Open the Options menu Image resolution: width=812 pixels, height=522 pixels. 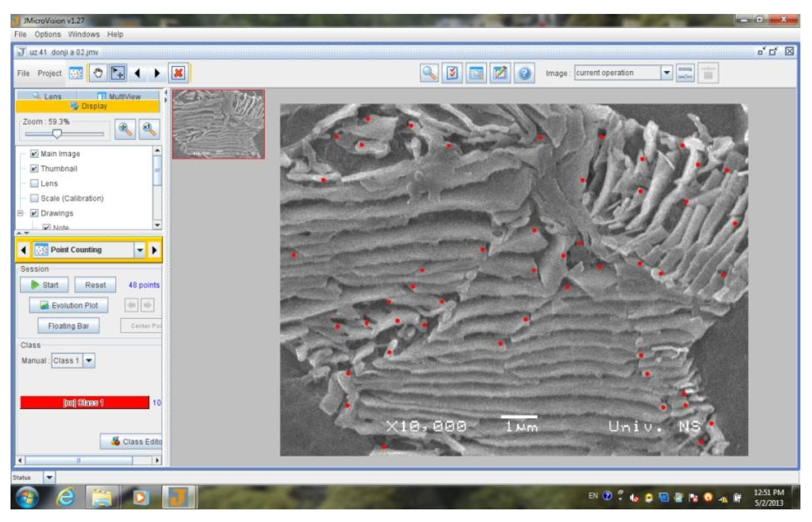click(x=47, y=34)
